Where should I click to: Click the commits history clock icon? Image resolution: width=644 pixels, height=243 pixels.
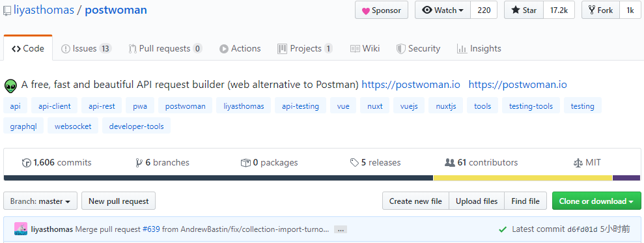click(x=26, y=163)
